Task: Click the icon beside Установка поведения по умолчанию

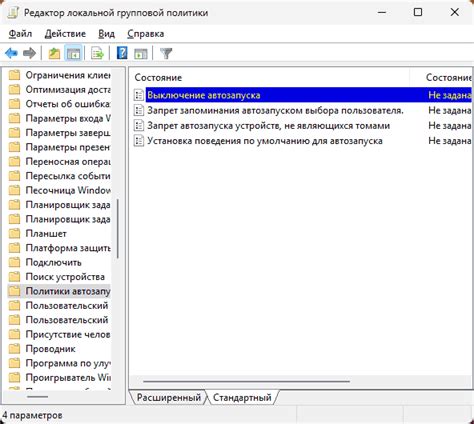Action: coord(139,141)
